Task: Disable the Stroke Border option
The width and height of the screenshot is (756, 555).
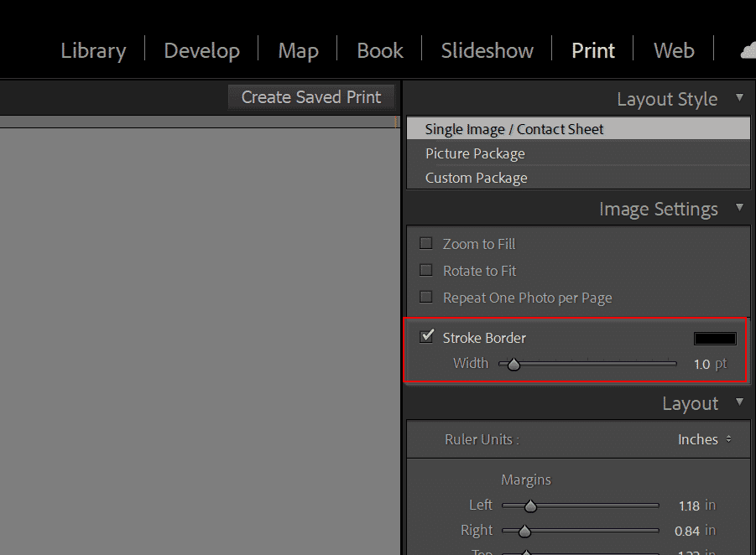Action: 426,335
